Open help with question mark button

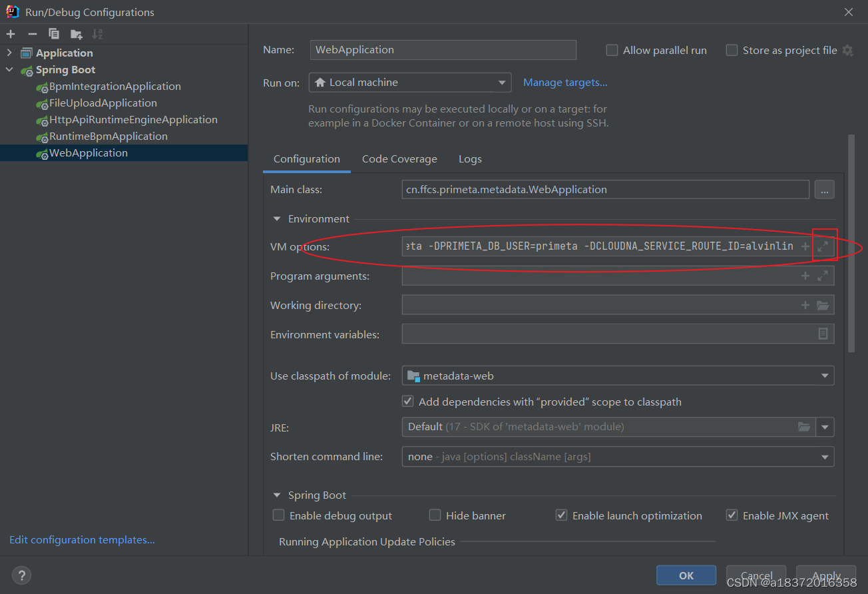point(22,575)
